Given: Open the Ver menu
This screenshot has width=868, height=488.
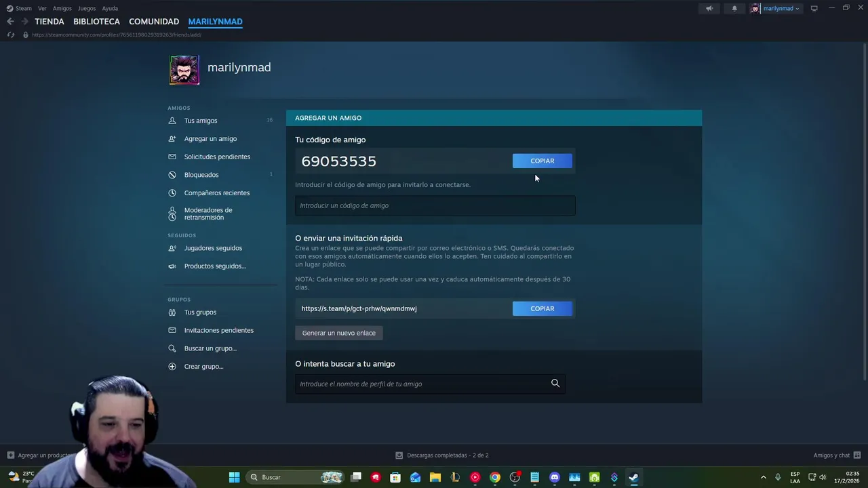Looking at the screenshot, I should [42, 8].
